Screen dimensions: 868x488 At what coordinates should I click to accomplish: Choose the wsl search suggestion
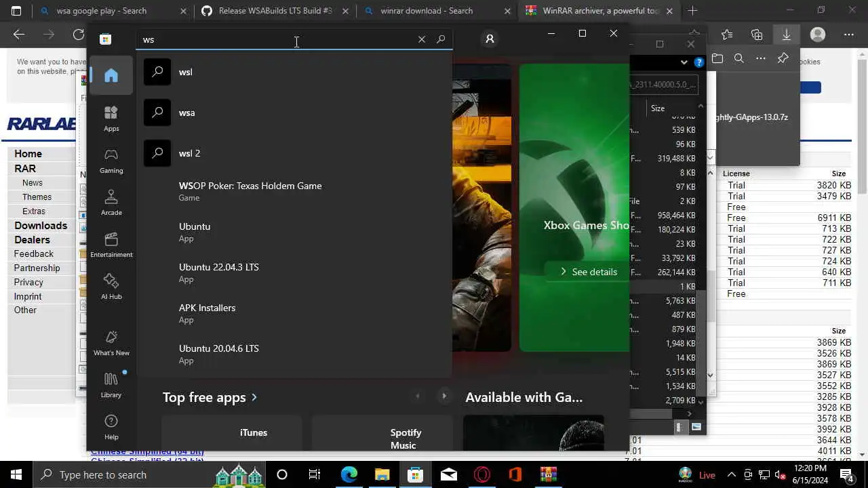[x=294, y=72]
